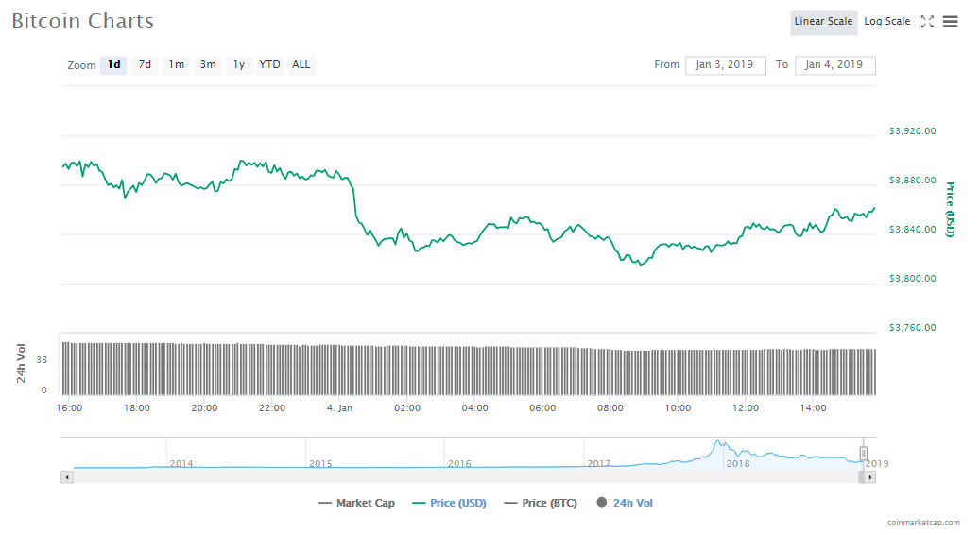Select Linear Scale button

pos(823,22)
